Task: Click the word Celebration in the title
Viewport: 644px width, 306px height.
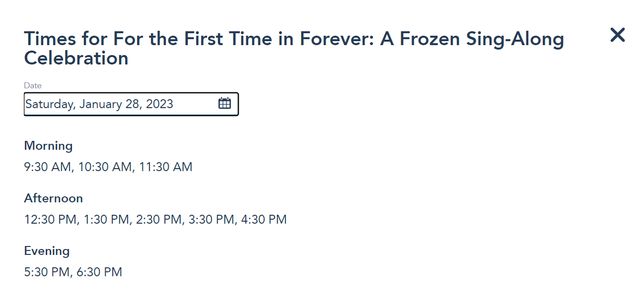Action: [76, 59]
